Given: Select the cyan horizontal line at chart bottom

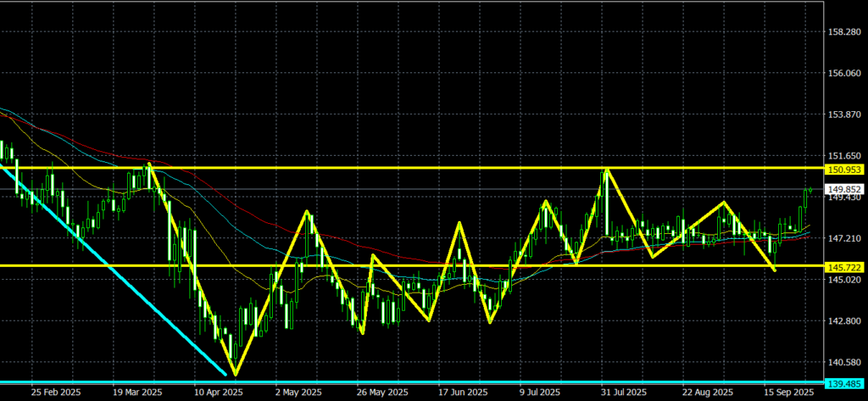Looking at the screenshot, I should 424,382.
